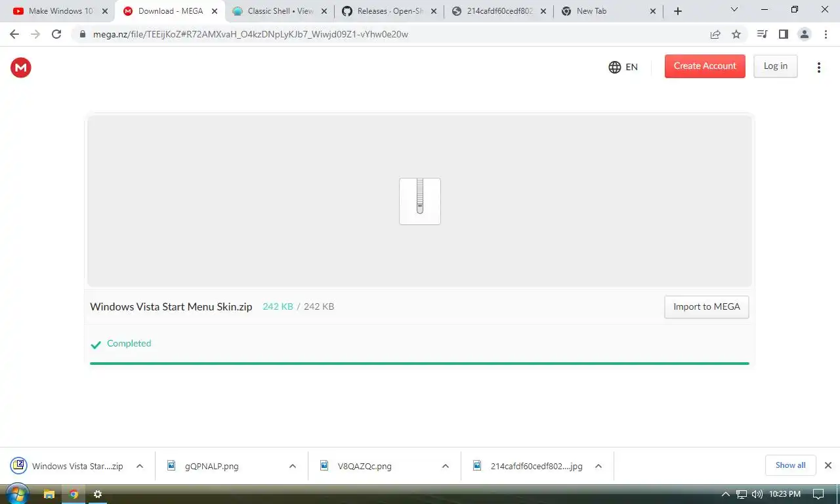The width and height of the screenshot is (840, 504).
Task: Expand options for Windows Vista Star...zip download
Action: 140,466
